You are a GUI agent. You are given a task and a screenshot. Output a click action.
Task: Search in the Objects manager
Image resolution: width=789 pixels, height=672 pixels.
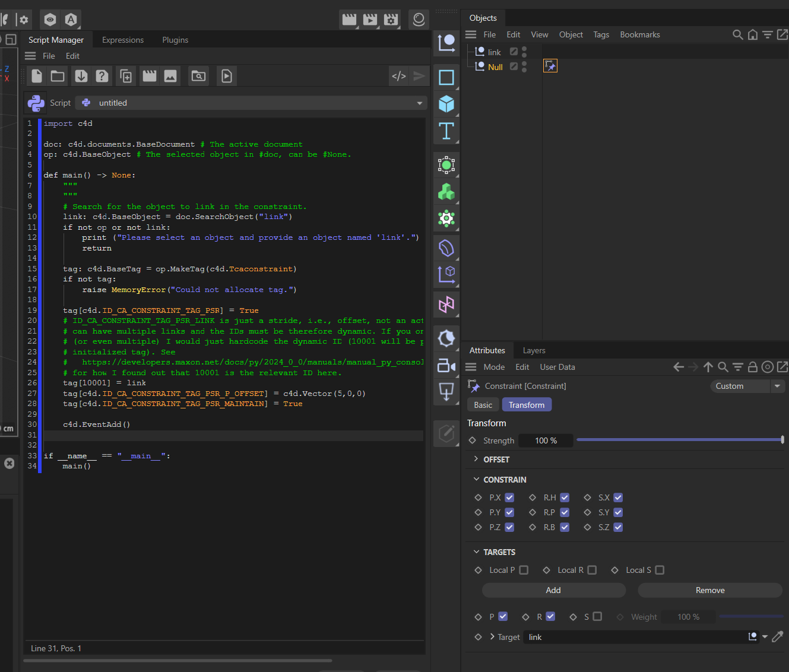[x=738, y=34]
